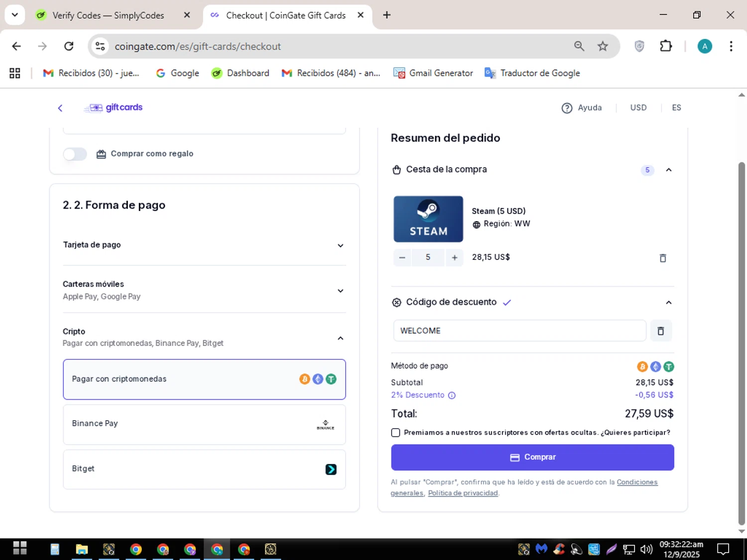Click the Binance logo in Binance Pay
Screen dimensions: 747x560
pos(325,425)
